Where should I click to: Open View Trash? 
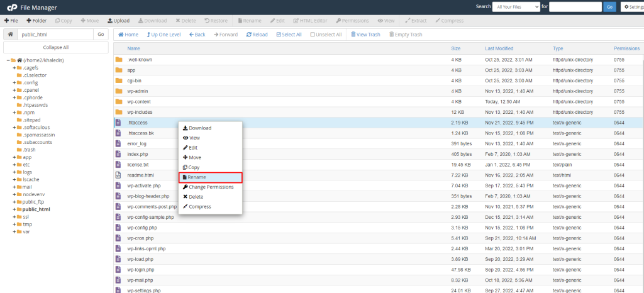point(365,35)
